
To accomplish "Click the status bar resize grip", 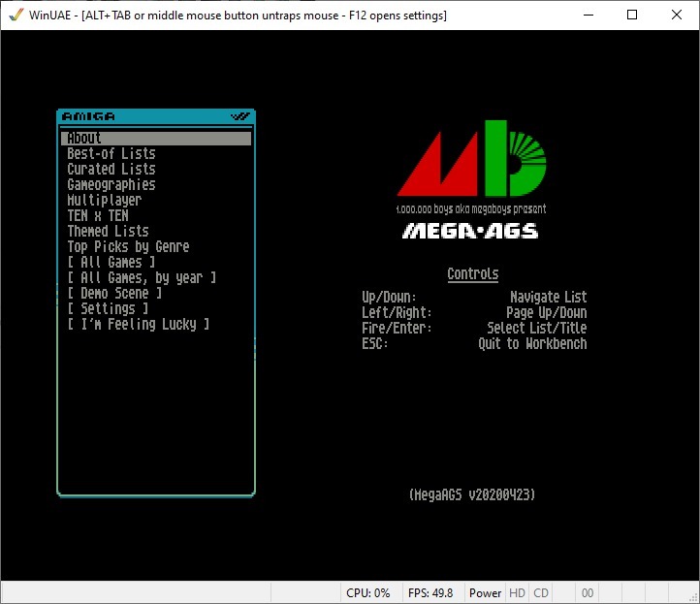I will [694, 598].
